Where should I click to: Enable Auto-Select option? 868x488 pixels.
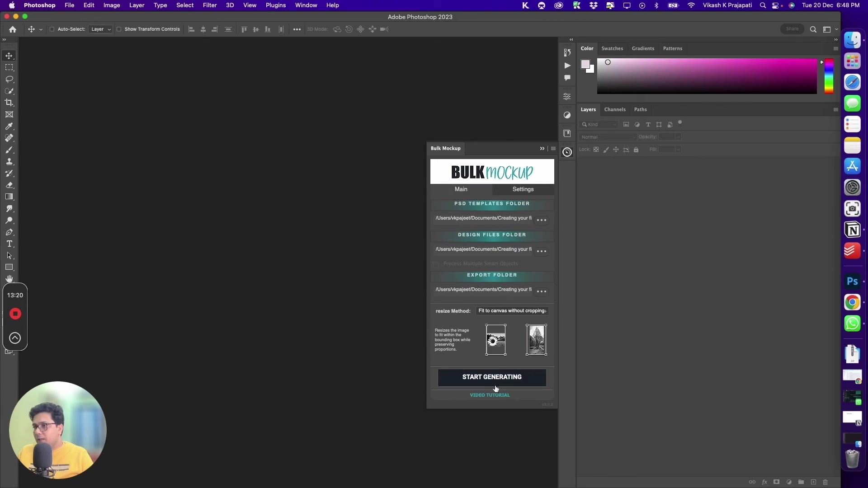point(52,29)
